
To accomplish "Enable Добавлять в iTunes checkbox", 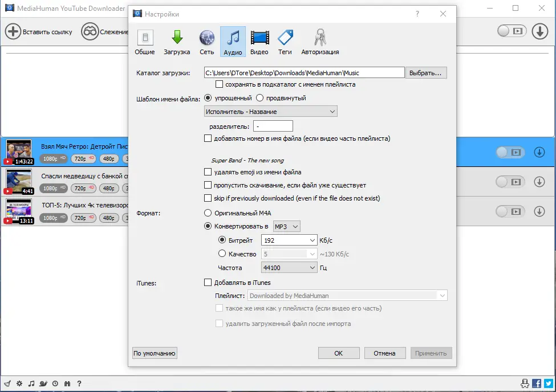I will (208, 283).
